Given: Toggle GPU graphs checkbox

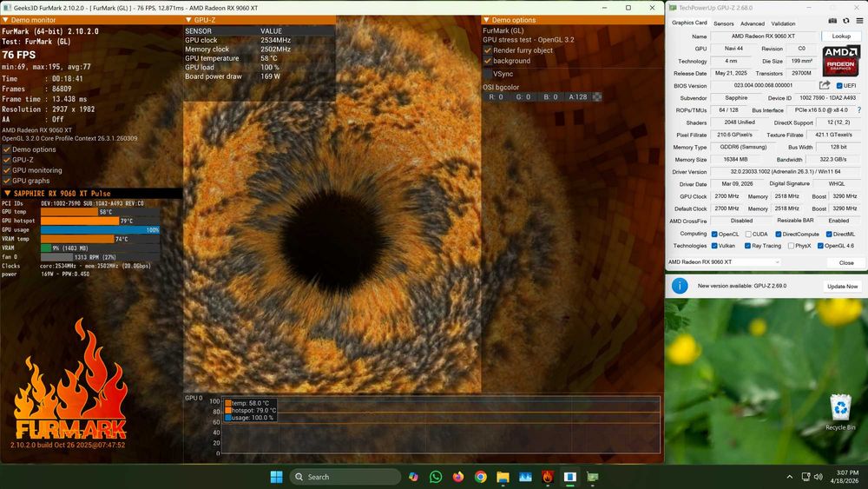Looking at the screenshot, I should (7, 181).
